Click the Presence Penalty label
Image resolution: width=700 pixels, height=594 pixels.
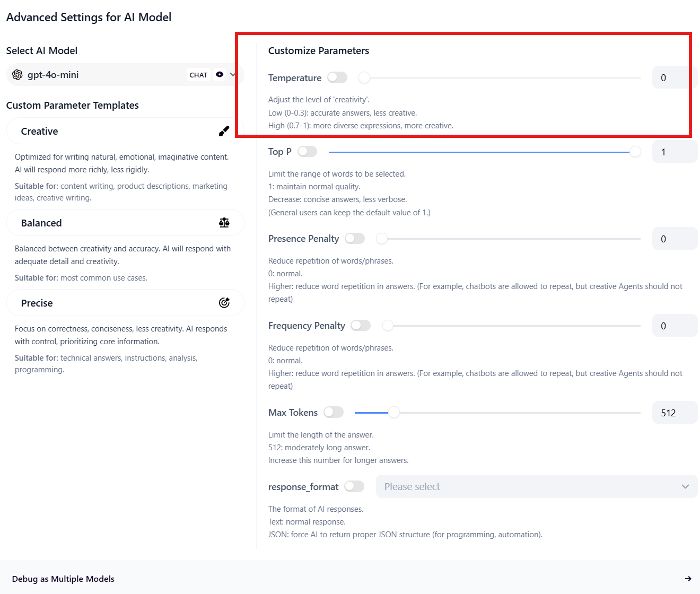tap(303, 239)
